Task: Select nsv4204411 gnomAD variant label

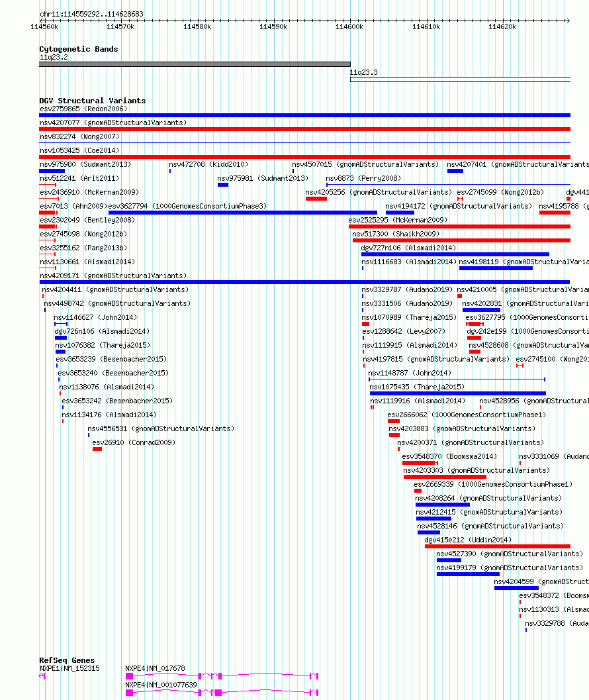Action: click(x=115, y=288)
